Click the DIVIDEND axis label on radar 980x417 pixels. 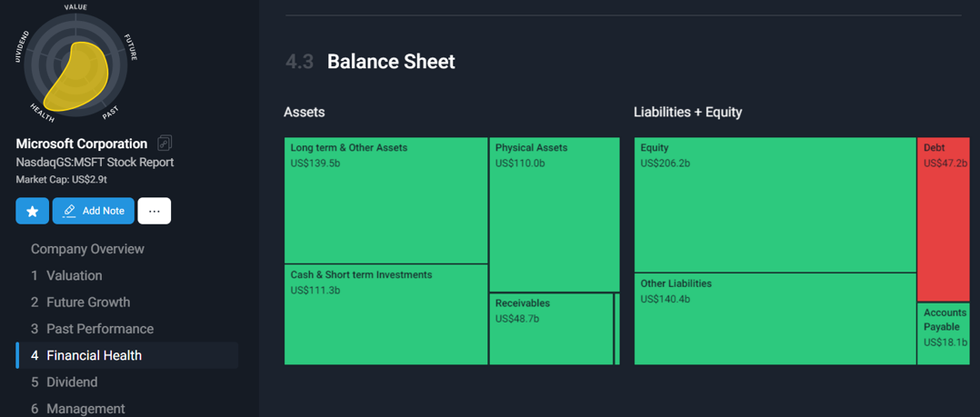(x=21, y=45)
